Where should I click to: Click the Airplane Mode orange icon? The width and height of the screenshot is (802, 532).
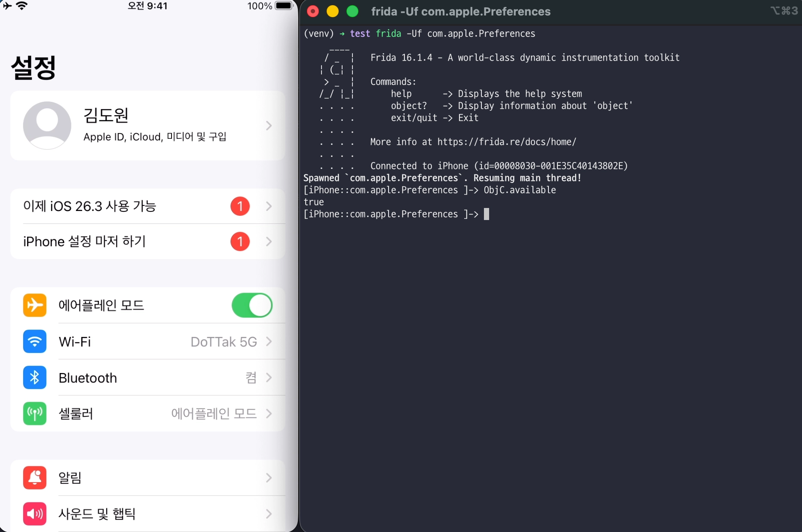click(x=35, y=305)
